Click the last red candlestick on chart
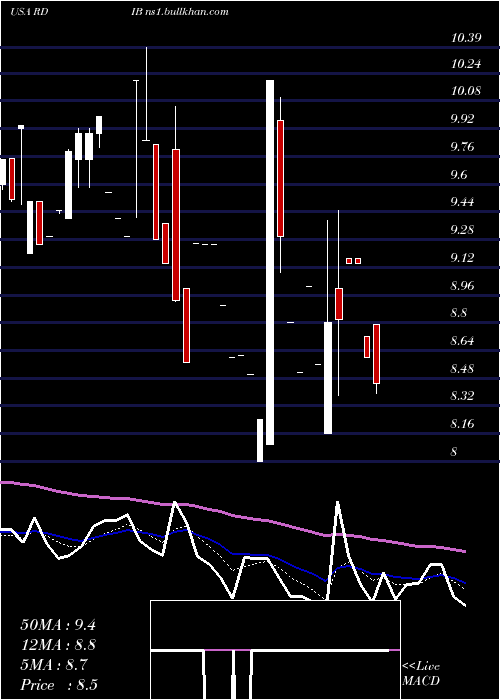This screenshot has width=500, height=700. pos(376,354)
